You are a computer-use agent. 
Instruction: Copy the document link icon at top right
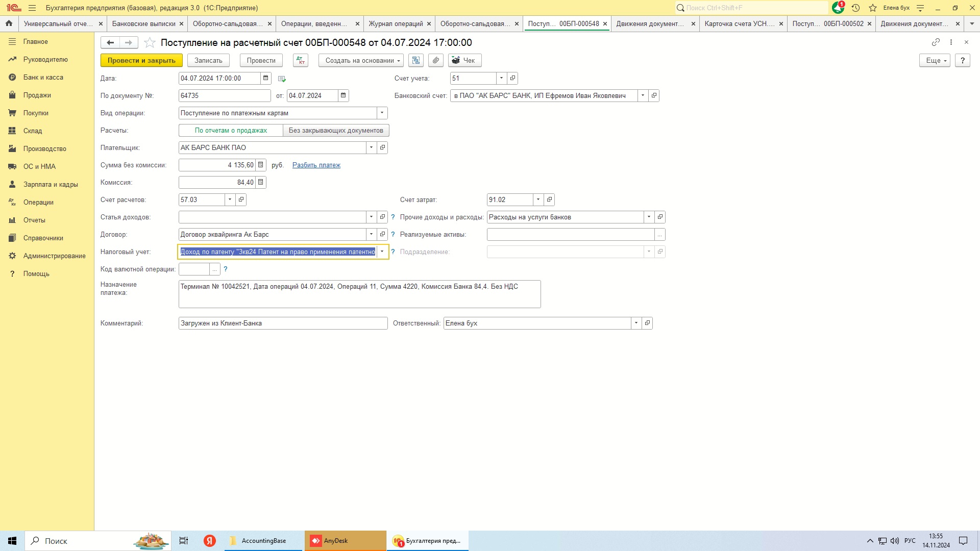[x=935, y=42]
